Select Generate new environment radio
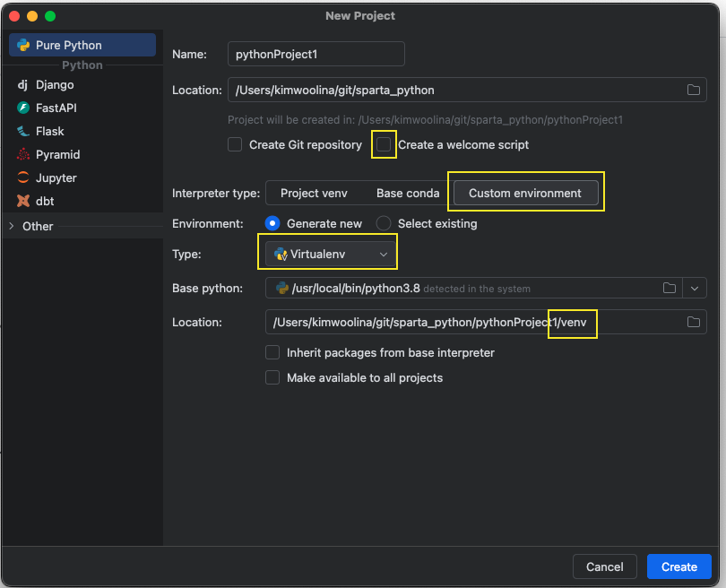 click(272, 223)
